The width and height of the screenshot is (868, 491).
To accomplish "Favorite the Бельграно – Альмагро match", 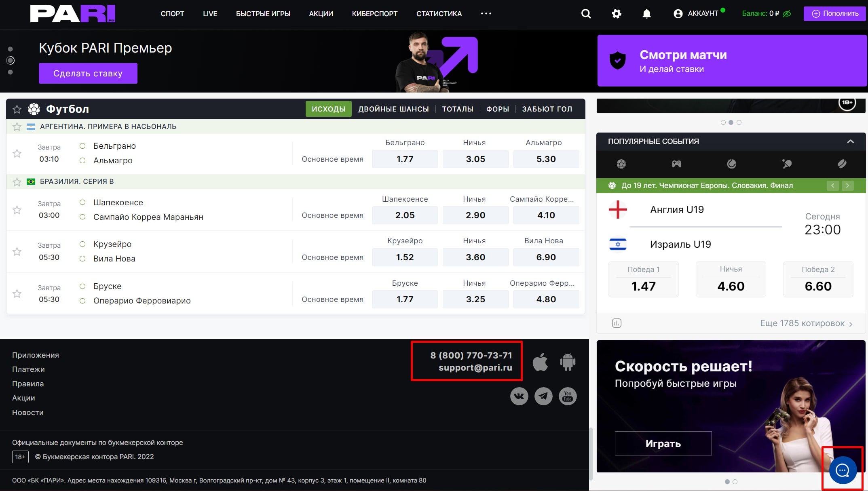I will click(17, 153).
